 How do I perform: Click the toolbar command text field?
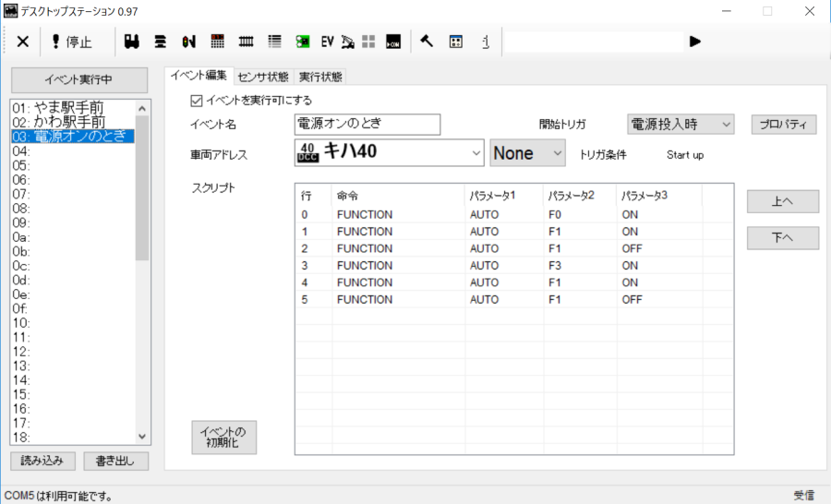[x=594, y=42]
